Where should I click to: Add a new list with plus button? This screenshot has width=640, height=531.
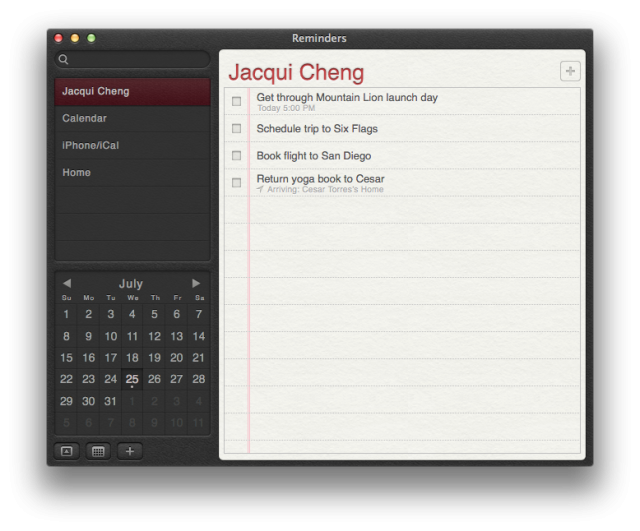(x=130, y=451)
